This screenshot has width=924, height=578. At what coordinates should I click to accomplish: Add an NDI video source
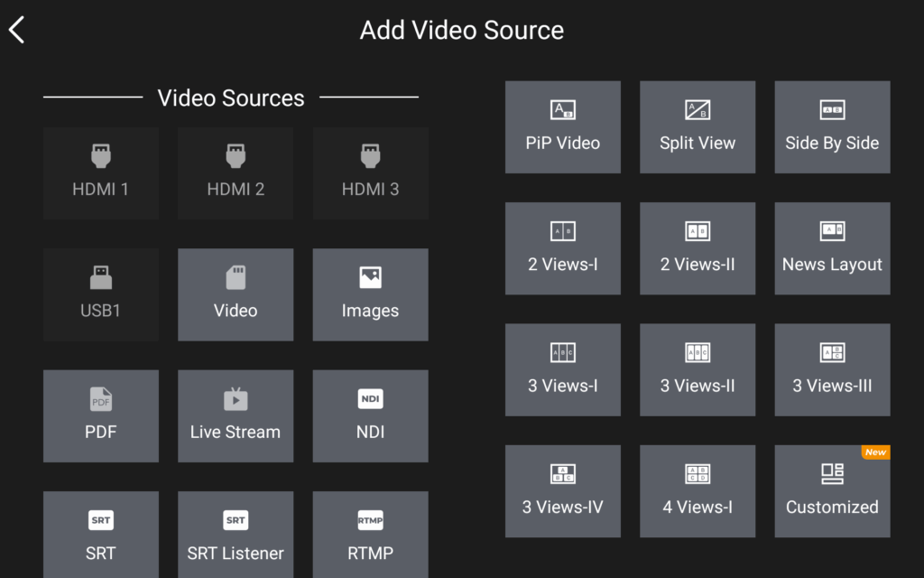(x=370, y=415)
